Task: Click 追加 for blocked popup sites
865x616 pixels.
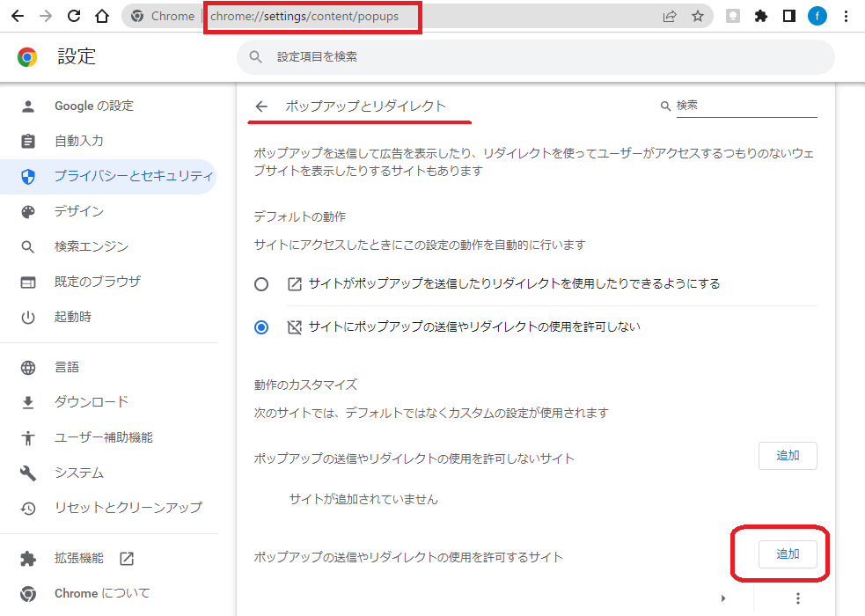Action: coord(788,456)
